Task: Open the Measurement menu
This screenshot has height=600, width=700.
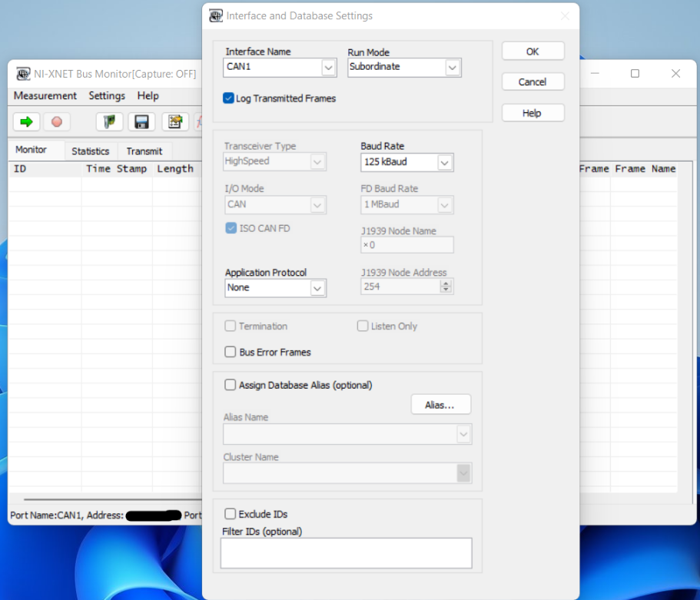Action: pyautogui.click(x=45, y=95)
